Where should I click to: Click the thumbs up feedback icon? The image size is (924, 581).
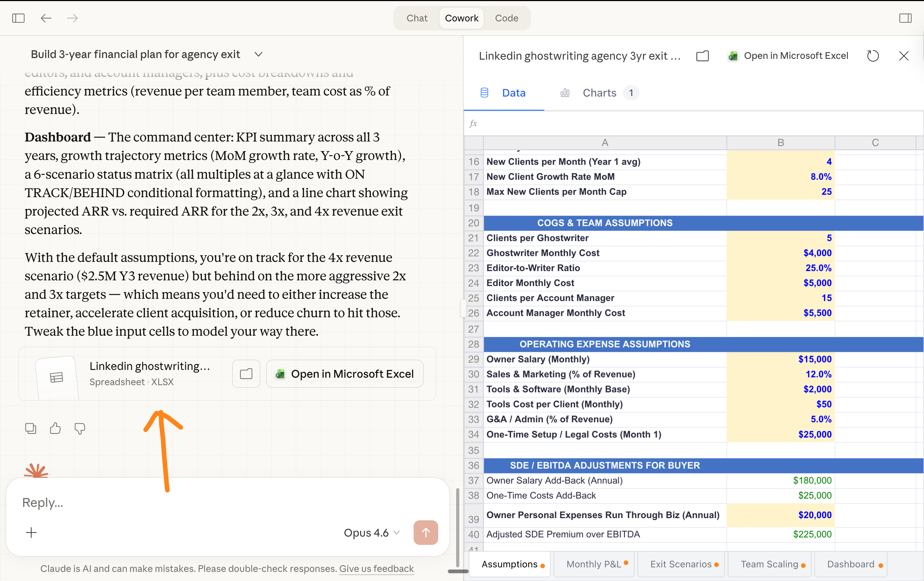pos(55,428)
